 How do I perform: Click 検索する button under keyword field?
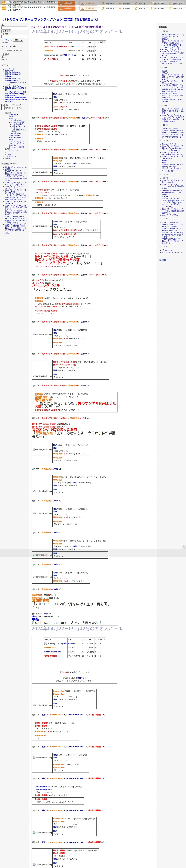6,31
